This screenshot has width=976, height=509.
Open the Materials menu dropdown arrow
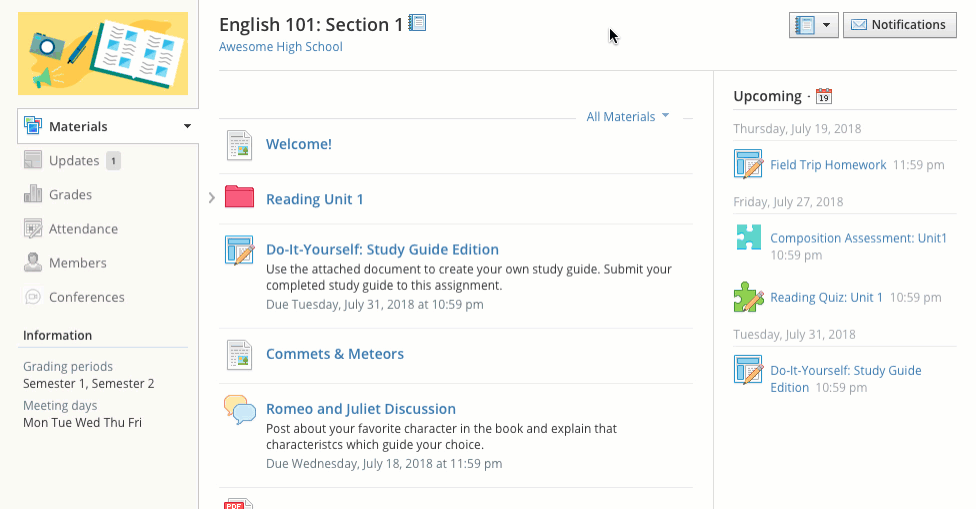(x=187, y=127)
